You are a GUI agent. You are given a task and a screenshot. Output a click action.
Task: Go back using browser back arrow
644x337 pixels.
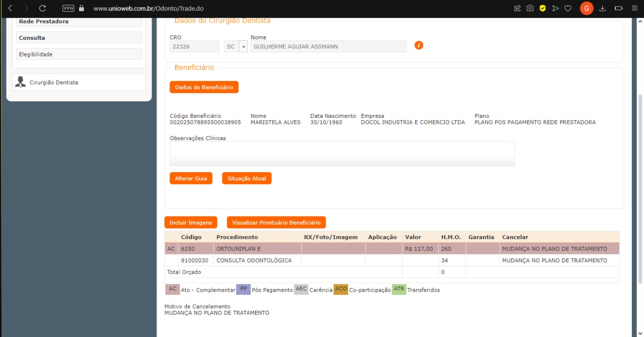(x=10, y=9)
